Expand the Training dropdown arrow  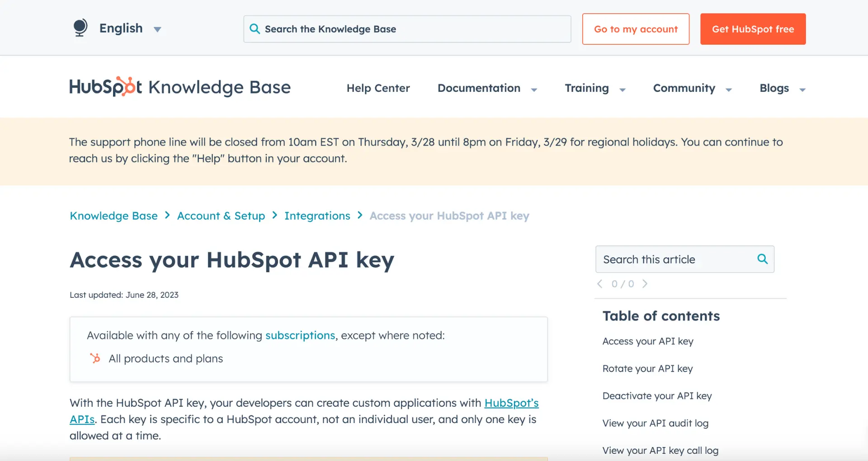point(623,89)
